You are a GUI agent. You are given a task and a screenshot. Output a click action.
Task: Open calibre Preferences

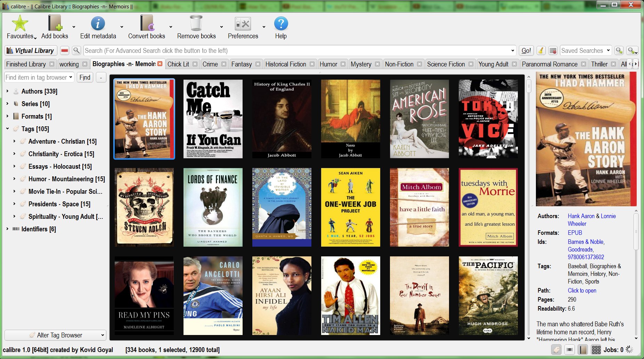243,24
